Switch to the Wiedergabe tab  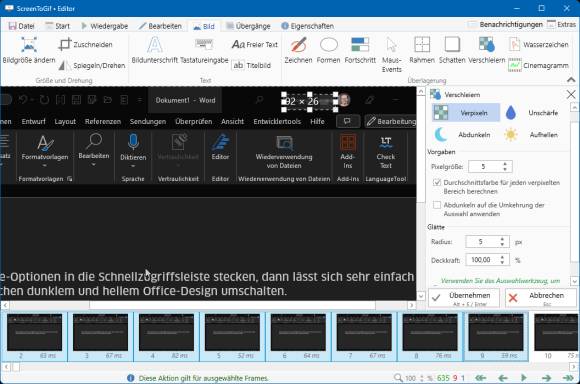(x=104, y=26)
